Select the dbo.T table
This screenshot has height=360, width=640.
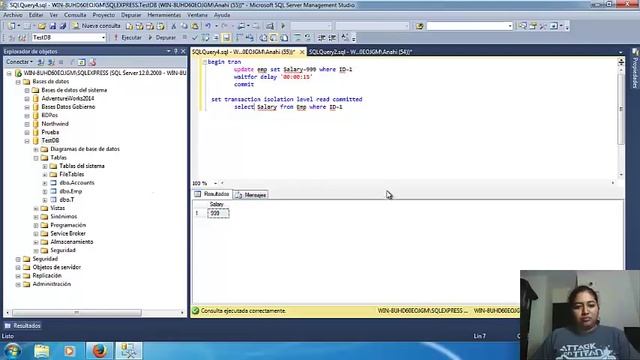(x=67, y=200)
